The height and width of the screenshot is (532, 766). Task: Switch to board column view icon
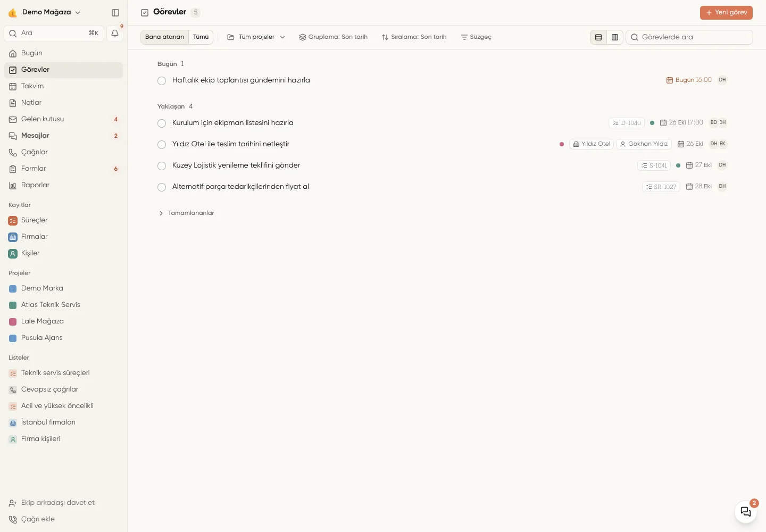(x=615, y=37)
